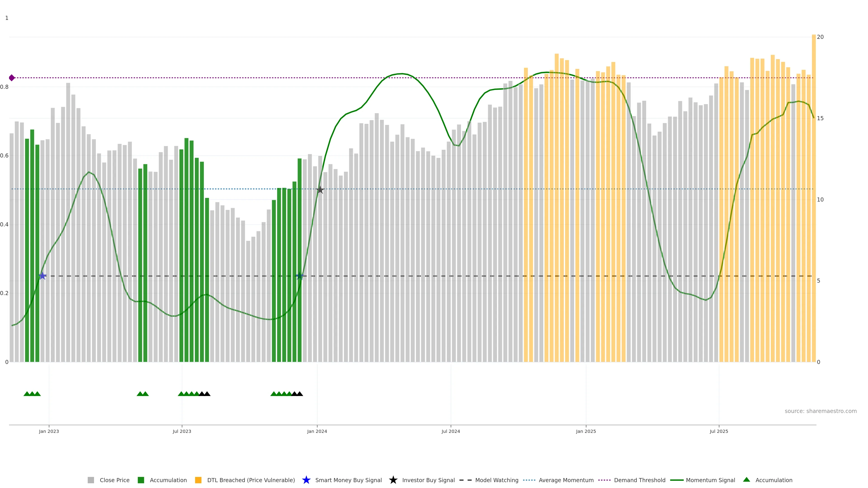Click the Jul 2024 axis label
The height and width of the screenshot is (488, 868).
pos(451,431)
